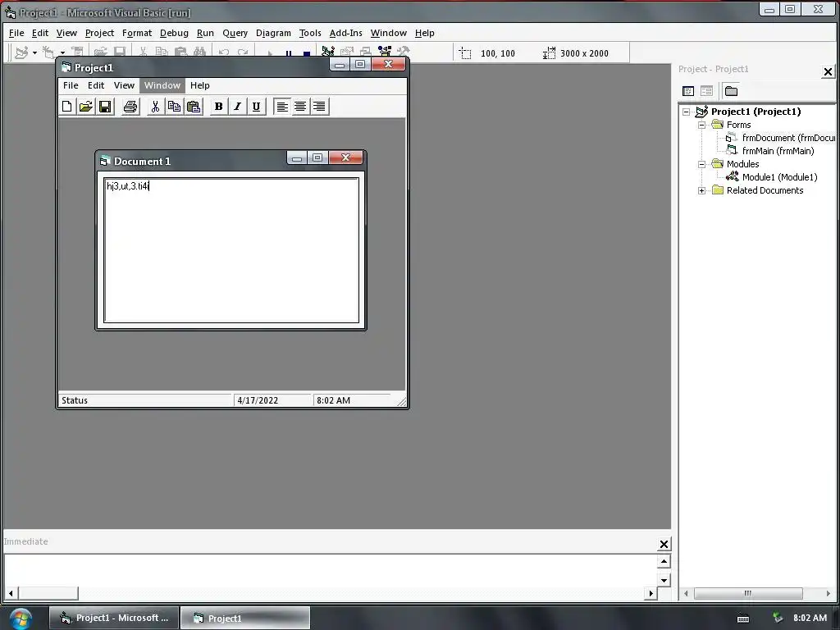
Task: Click Save floppy icon in Project1 toolbar
Action: [x=105, y=107]
